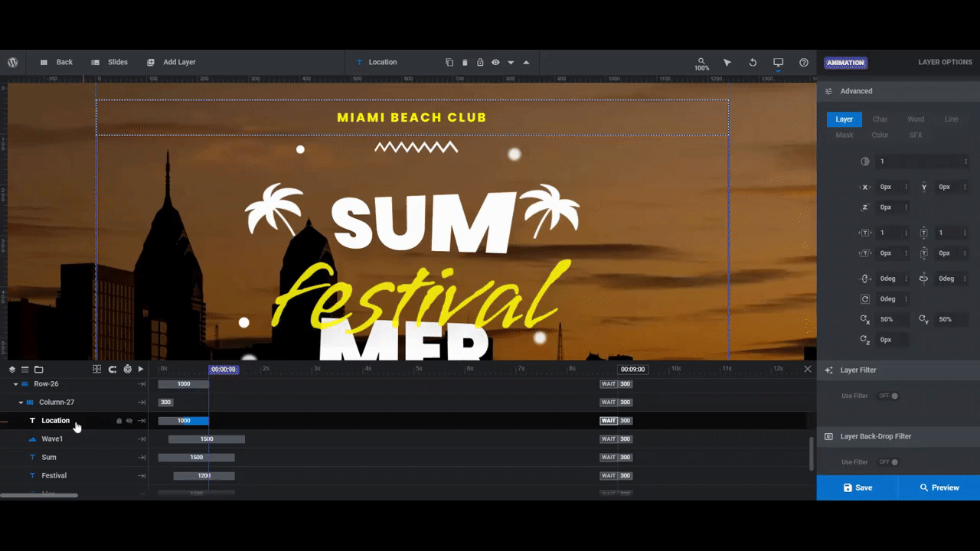
Task: Click the opacity value field
Action: click(x=918, y=161)
